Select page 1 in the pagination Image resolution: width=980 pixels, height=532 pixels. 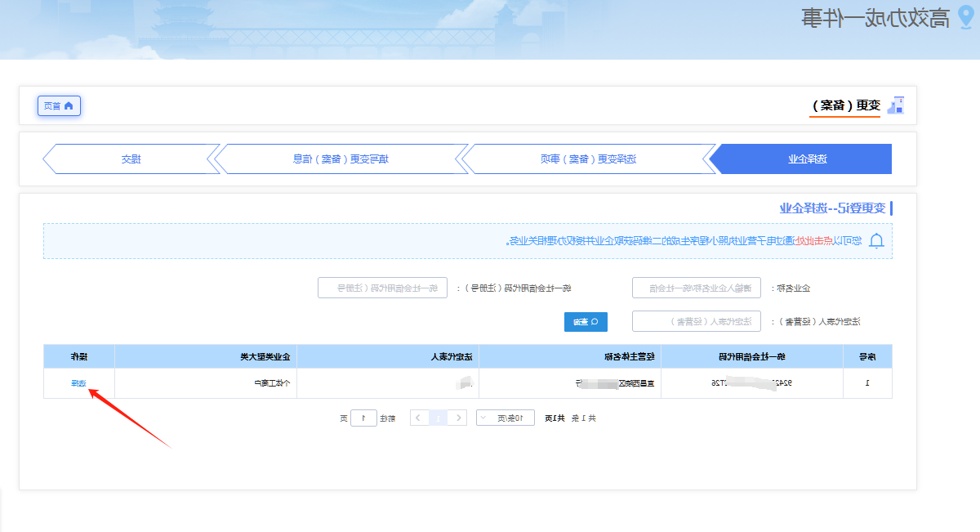pos(439,418)
